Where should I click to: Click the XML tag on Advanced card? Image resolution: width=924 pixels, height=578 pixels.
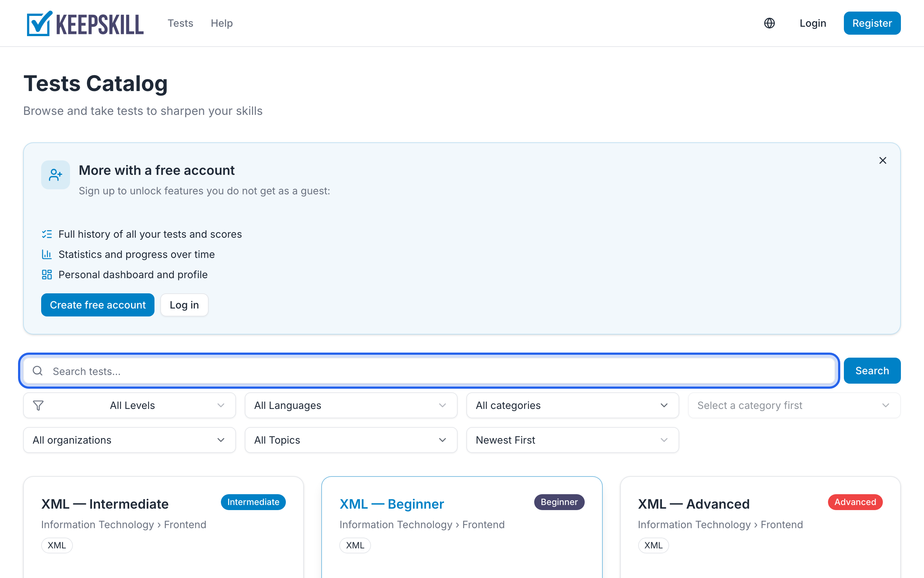(x=653, y=545)
